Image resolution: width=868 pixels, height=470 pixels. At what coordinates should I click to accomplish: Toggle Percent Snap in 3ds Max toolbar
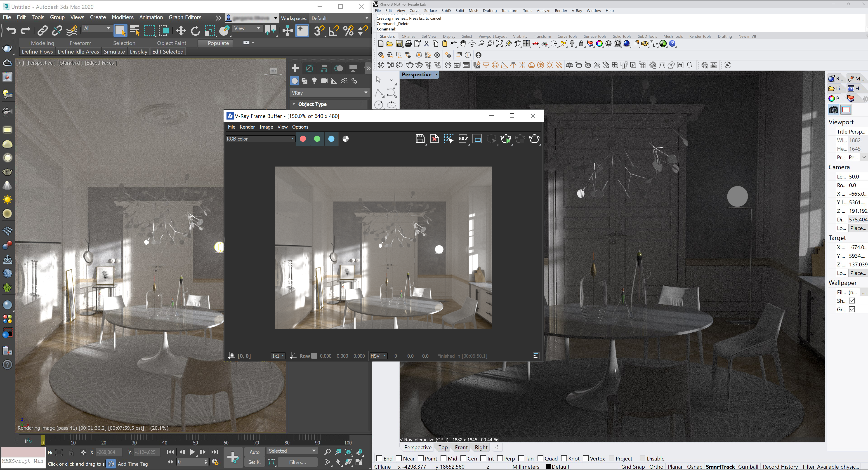[x=348, y=31]
